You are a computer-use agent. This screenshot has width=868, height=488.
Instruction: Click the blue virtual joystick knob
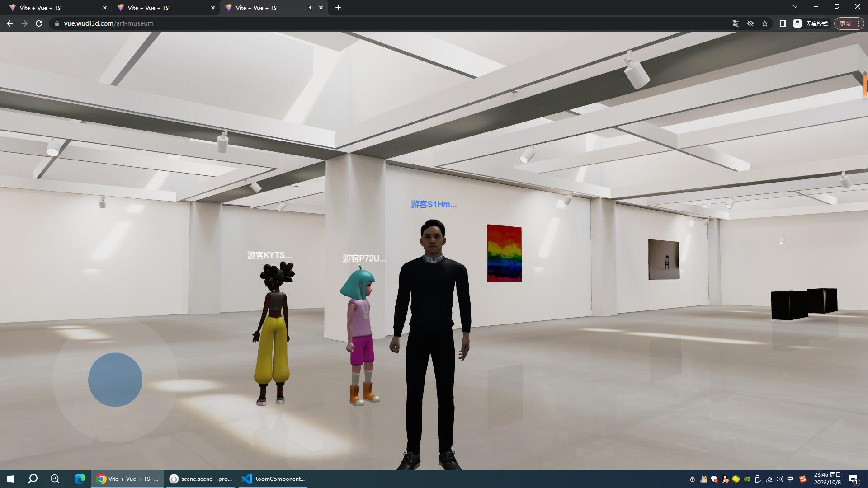click(115, 380)
